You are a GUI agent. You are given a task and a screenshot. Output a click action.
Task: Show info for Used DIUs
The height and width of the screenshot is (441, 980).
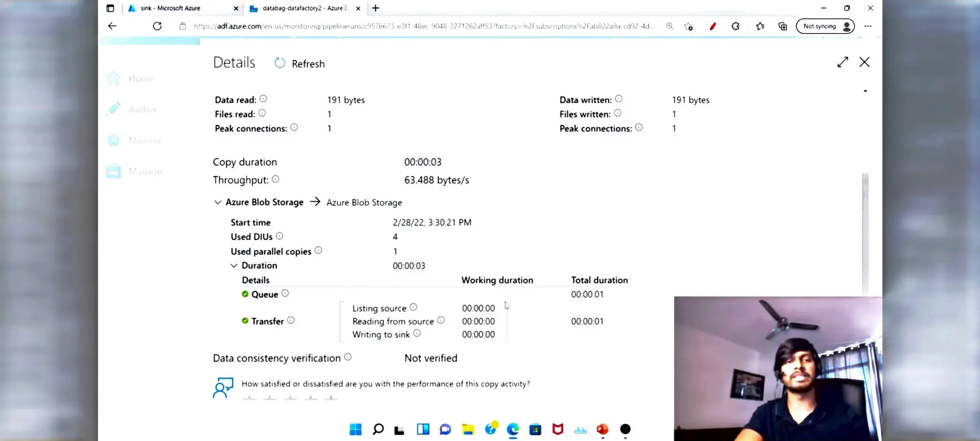[x=279, y=236]
